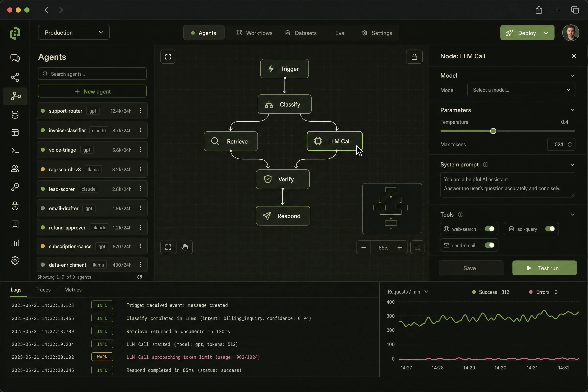
Task: Open the Select a model dropdown
Action: coord(521,90)
